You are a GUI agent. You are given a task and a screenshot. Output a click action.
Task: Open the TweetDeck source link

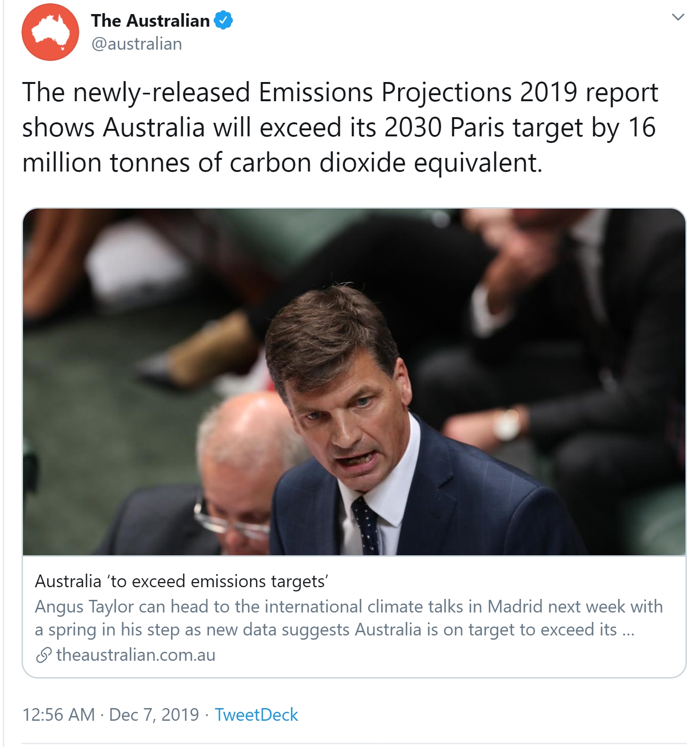(256, 715)
